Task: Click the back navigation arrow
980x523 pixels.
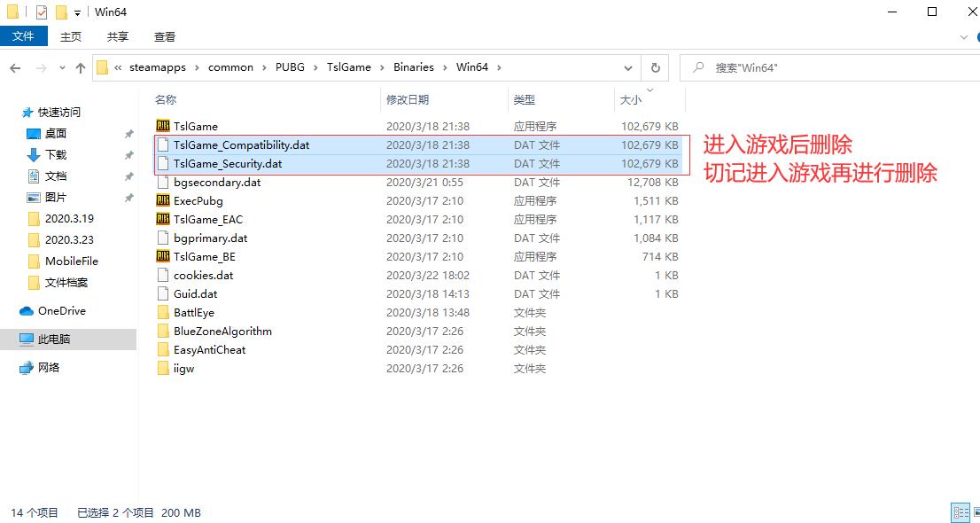Action: point(14,66)
